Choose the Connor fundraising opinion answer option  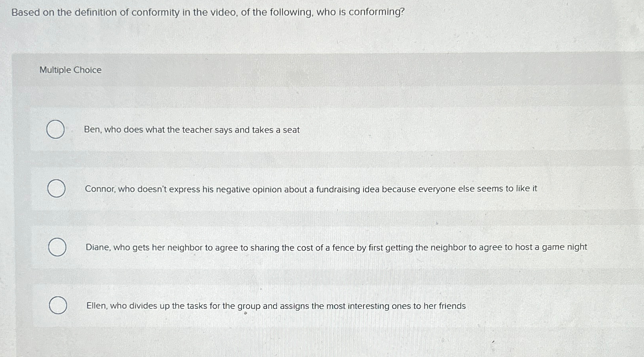tap(311, 189)
